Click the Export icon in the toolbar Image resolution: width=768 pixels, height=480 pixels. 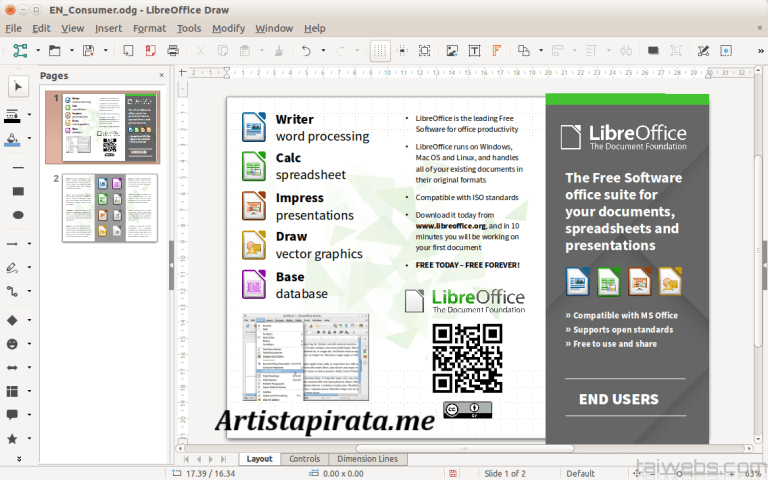(128, 50)
